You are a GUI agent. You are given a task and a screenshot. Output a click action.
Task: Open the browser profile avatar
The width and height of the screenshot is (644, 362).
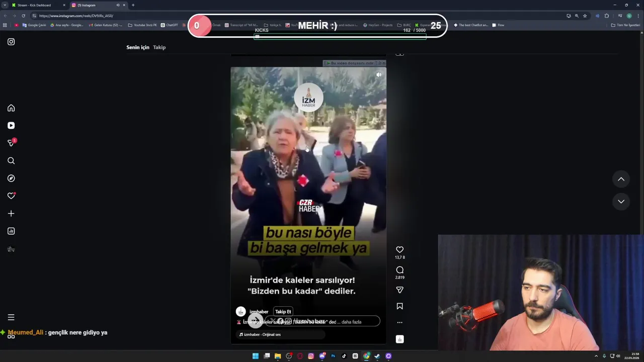(x=629, y=16)
